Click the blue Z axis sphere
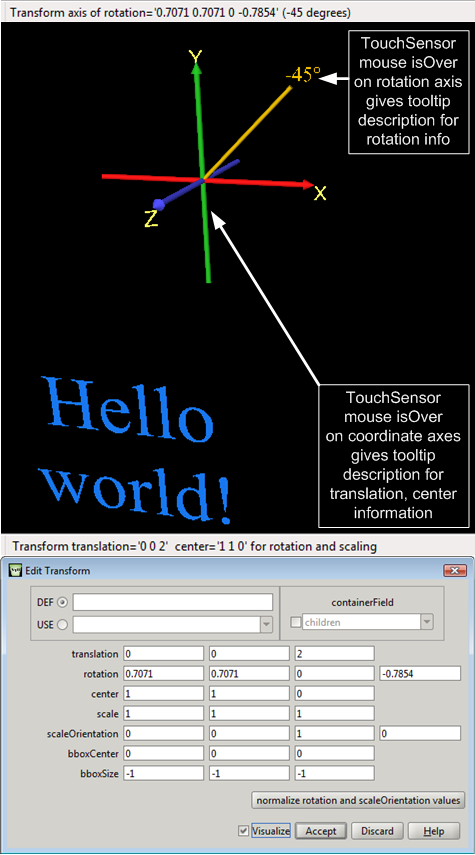 pyautogui.click(x=158, y=204)
